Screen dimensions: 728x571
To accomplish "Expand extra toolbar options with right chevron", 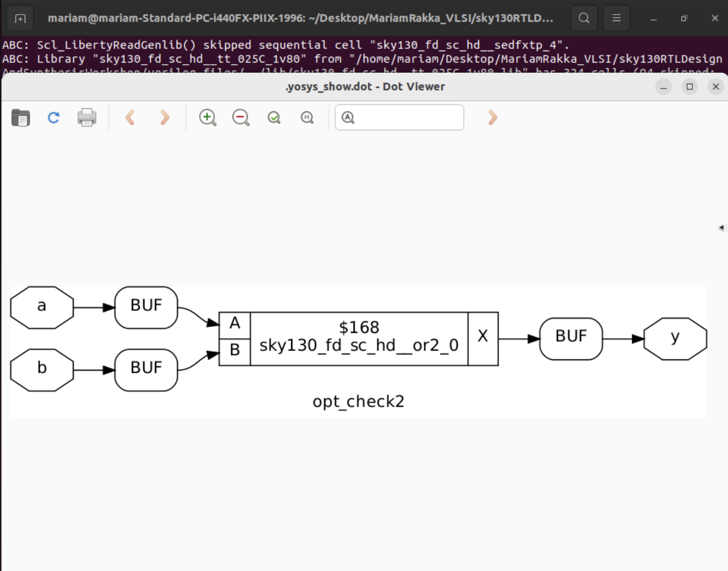I will (x=492, y=117).
